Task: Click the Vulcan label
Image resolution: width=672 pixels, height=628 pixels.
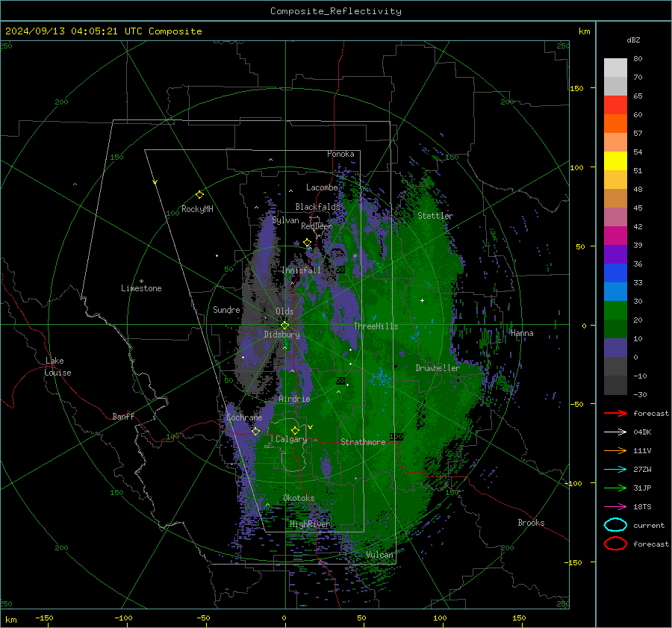Action: [x=379, y=555]
